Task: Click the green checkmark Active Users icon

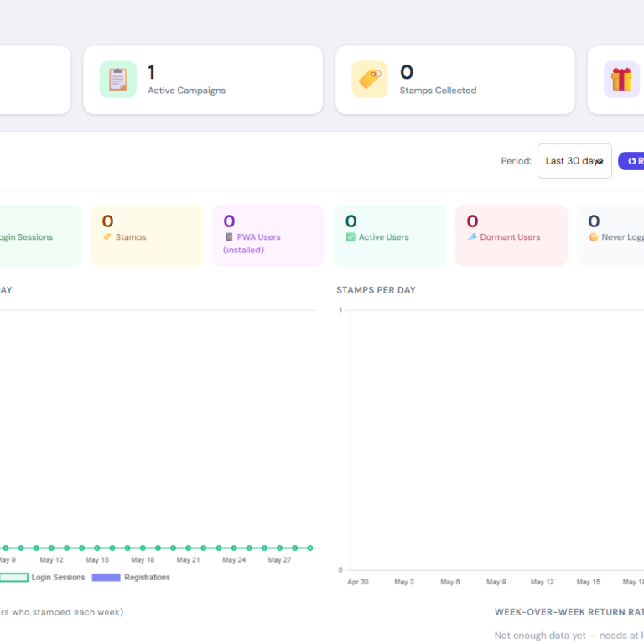Action: (x=351, y=237)
